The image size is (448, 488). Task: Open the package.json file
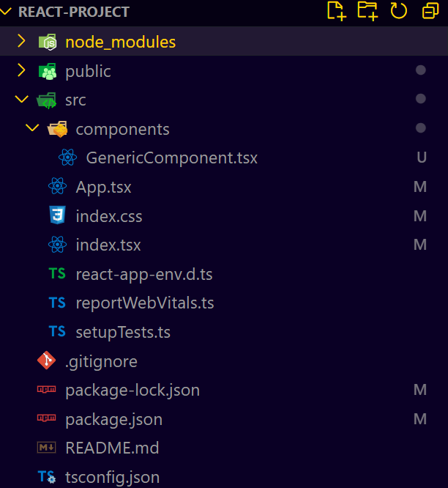pyautogui.click(x=113, y=420)
